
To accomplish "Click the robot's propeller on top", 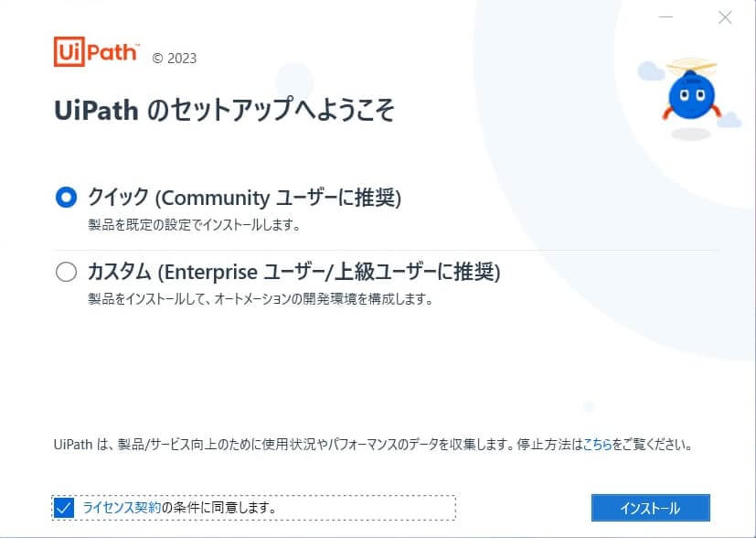I will pos(691,65).
